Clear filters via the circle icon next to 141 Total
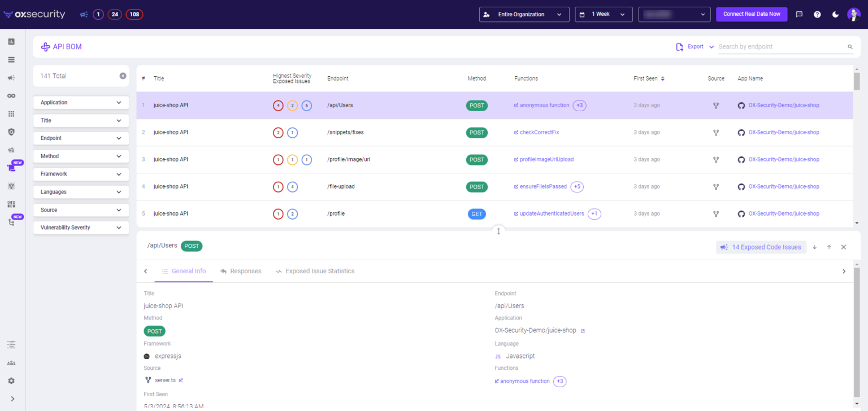 coord(123,75)
